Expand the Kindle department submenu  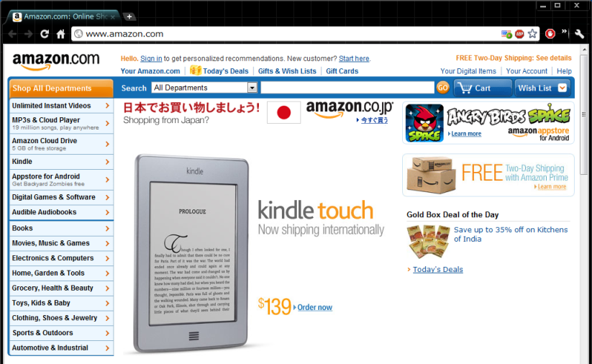click(61, 162)
